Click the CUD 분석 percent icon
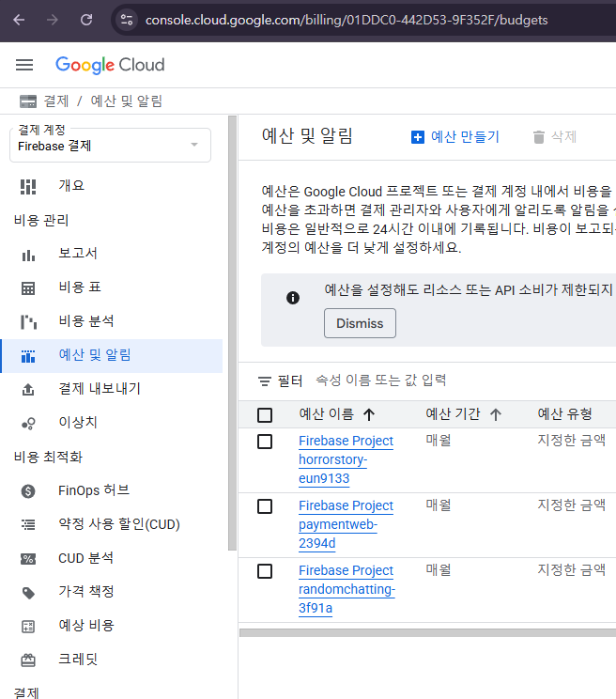This screenshot has width=616, height=699. pyautogui.click(x=28, y=559)
